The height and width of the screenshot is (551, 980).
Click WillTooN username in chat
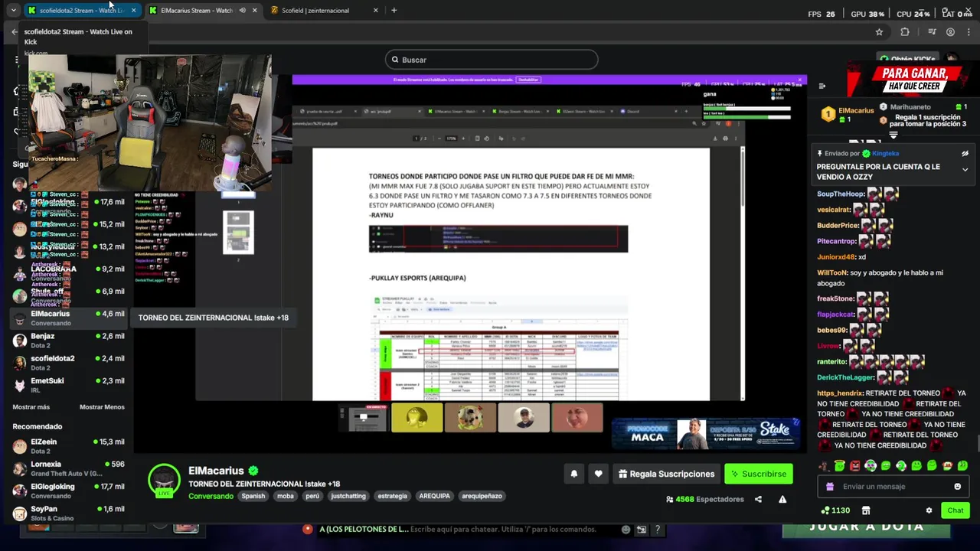(832, 272)
